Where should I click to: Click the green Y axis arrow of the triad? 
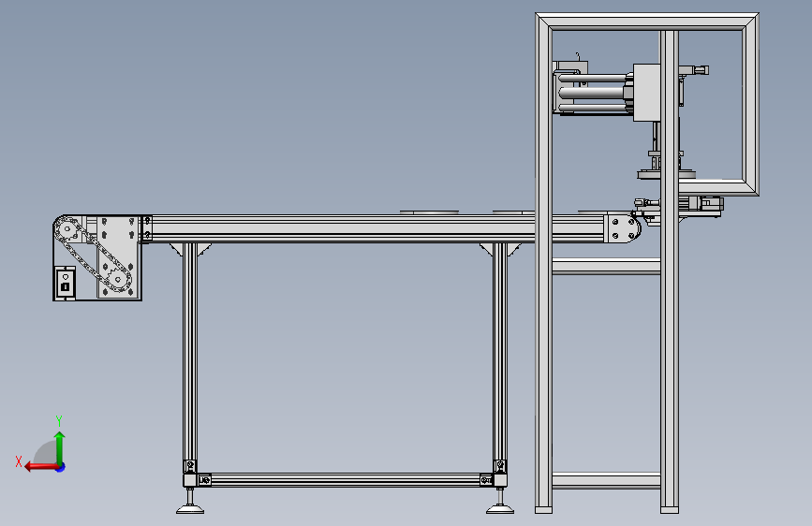[x=60, y=447]
